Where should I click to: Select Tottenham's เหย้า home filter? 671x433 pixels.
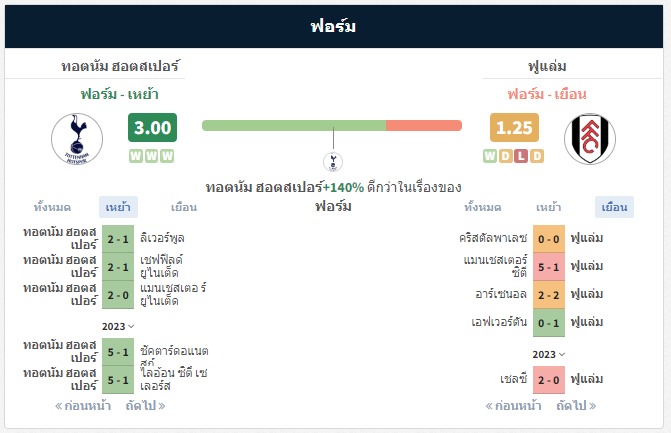[118, 208]
